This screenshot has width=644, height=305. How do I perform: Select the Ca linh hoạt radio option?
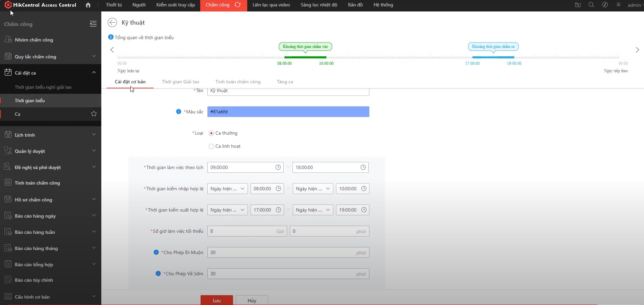[211, 146]
